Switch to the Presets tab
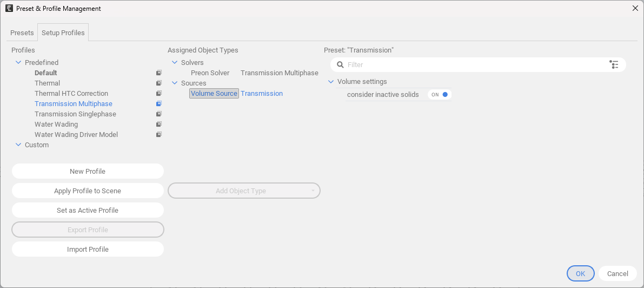Viewport: 644px width, 288px height. click(x=22, y=33)
